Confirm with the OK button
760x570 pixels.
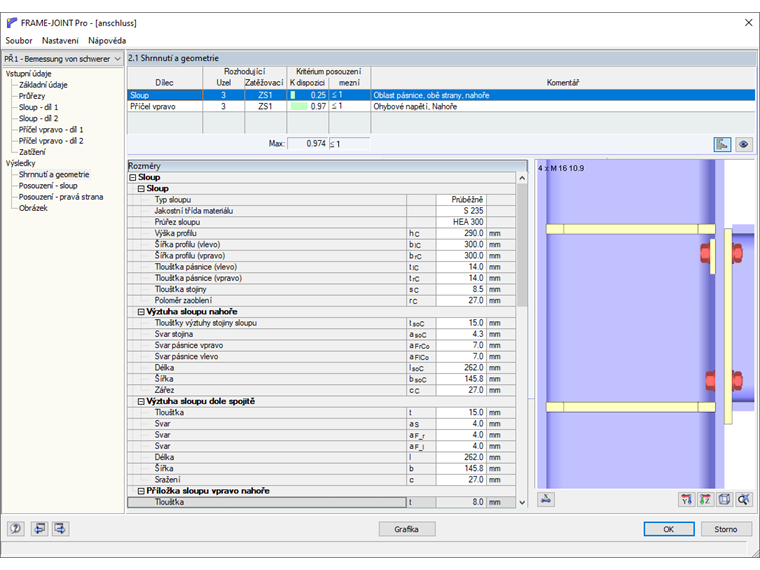(668, 529)
